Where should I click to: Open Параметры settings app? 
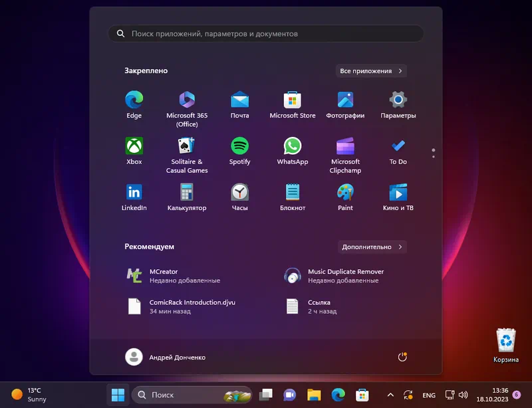tap(398, 105)
